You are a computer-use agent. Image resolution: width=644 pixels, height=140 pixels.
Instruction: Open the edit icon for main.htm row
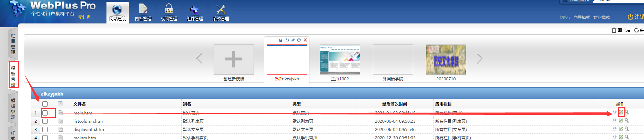621,112
